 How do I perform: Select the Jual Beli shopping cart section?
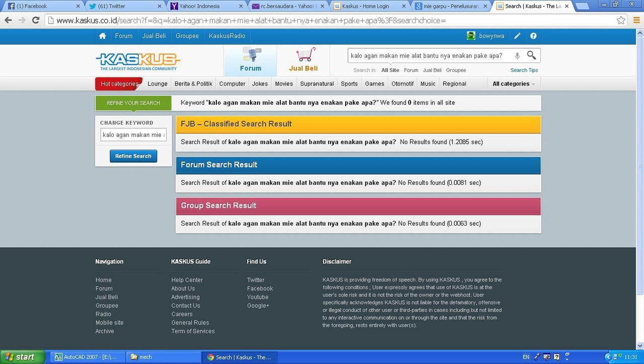[303, 60]
